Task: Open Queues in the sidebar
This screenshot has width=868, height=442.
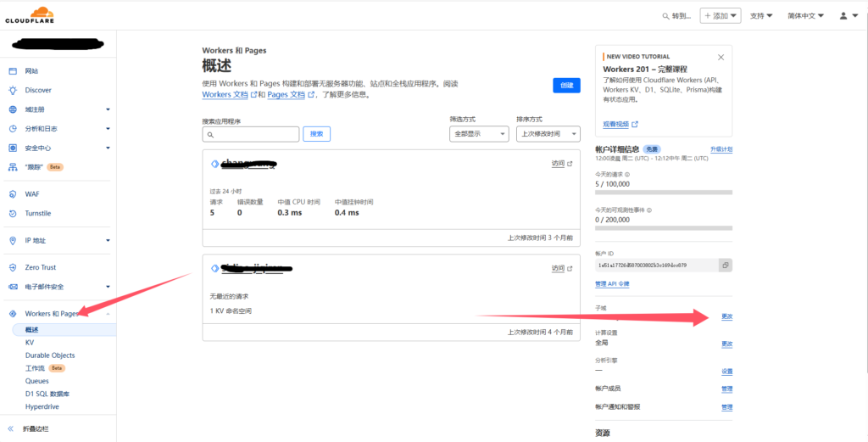Action: pyautogui.click(x=37, y=381)
